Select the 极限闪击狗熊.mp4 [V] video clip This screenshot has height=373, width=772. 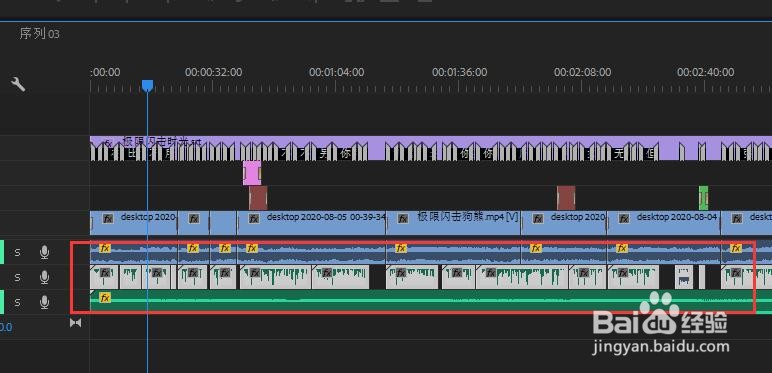pos(454,223)
